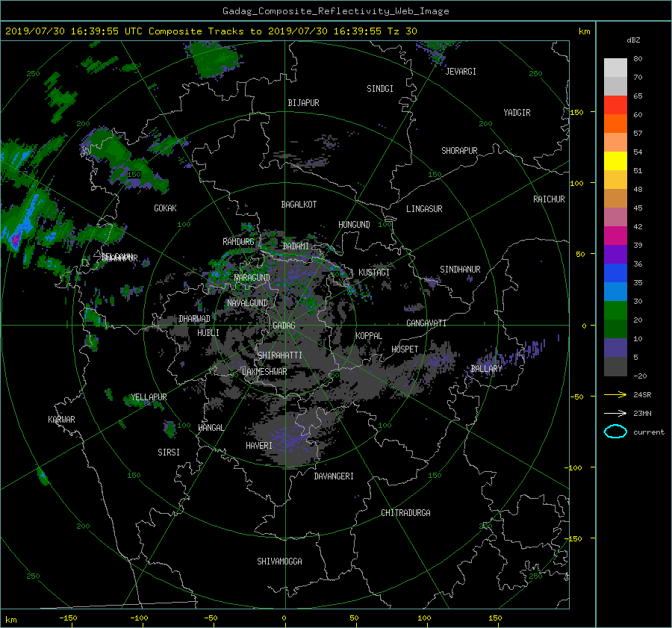Choose the lightest gray 70-80 dBZ swatch
Screen dimensions: 672x628
(x=615, y=67)
